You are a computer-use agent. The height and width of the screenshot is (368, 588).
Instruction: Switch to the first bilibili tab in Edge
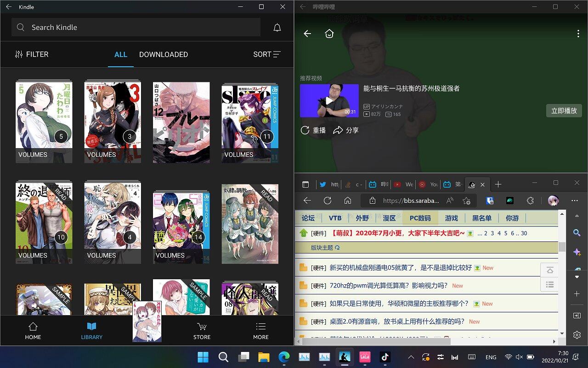pyautogui.click(x=378, y=184)
